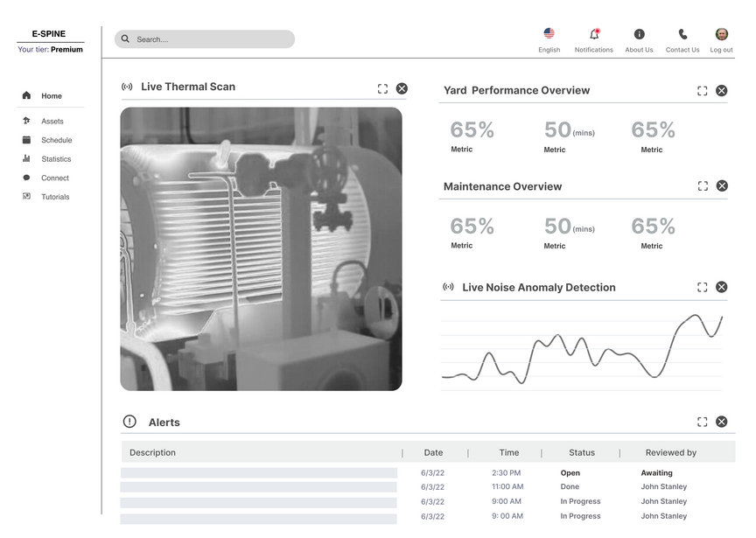
Task: Maximize the Alerts panel
Action: coord(702,422)
